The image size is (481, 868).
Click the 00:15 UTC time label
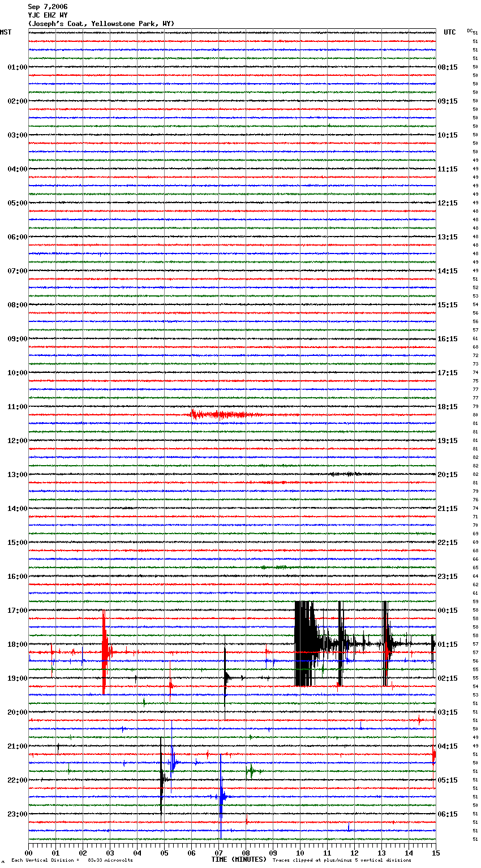click(x=448, y=611)
